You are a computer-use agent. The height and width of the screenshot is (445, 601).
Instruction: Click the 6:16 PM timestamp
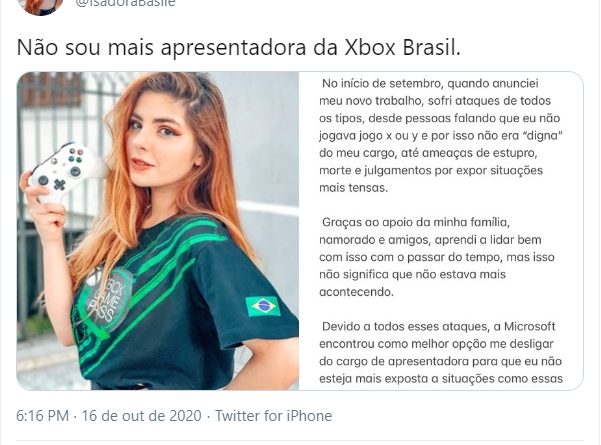pos(43,416)
